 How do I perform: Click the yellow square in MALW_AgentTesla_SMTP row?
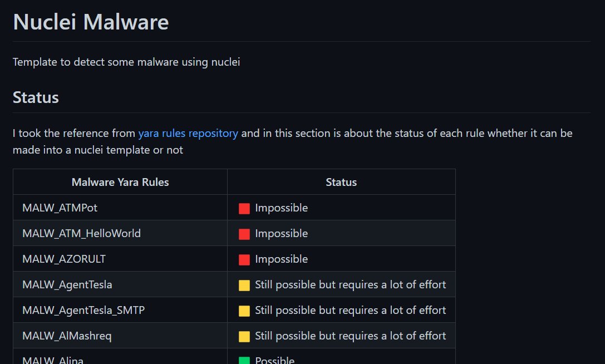[244, 311]
